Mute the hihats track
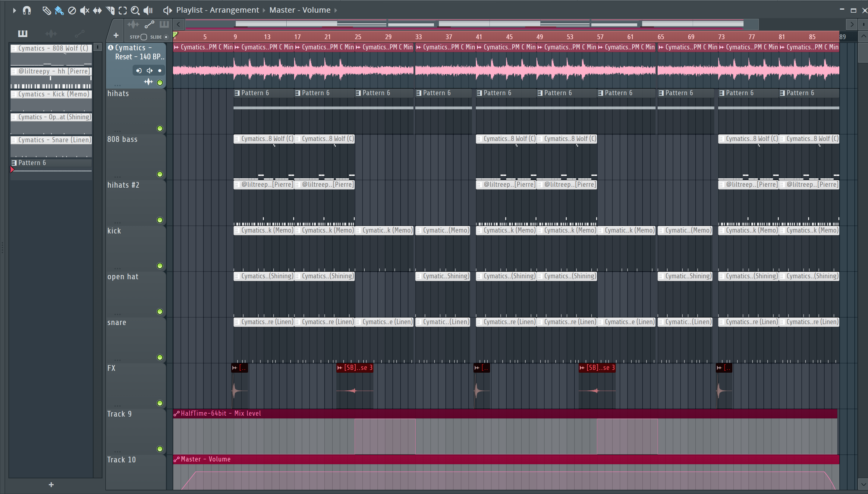 (x=160, y=128)
